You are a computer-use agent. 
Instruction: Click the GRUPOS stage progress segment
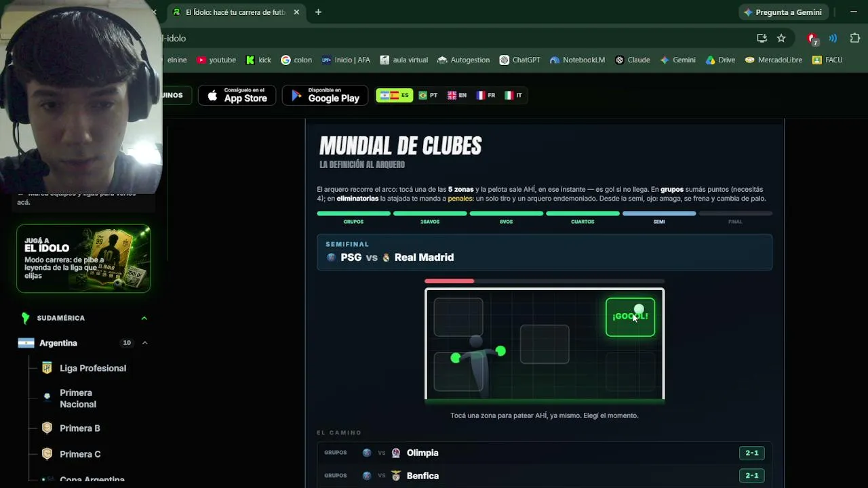coord(353,213)
